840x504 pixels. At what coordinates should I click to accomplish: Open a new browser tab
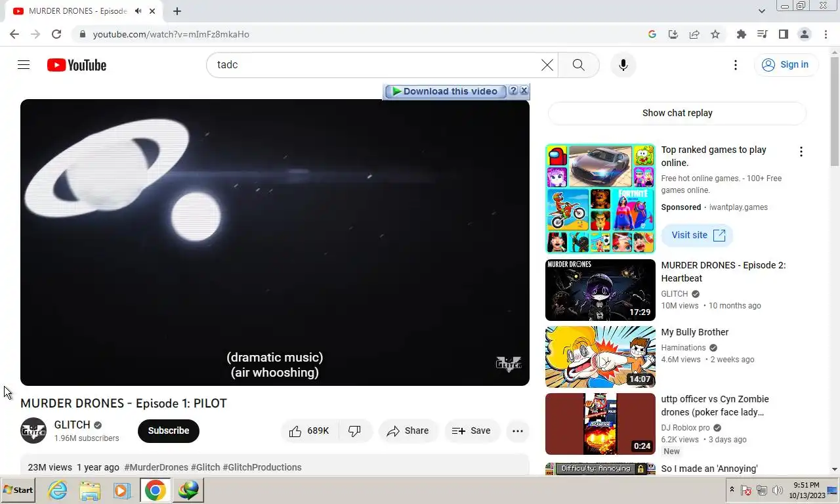click(177, 11)
